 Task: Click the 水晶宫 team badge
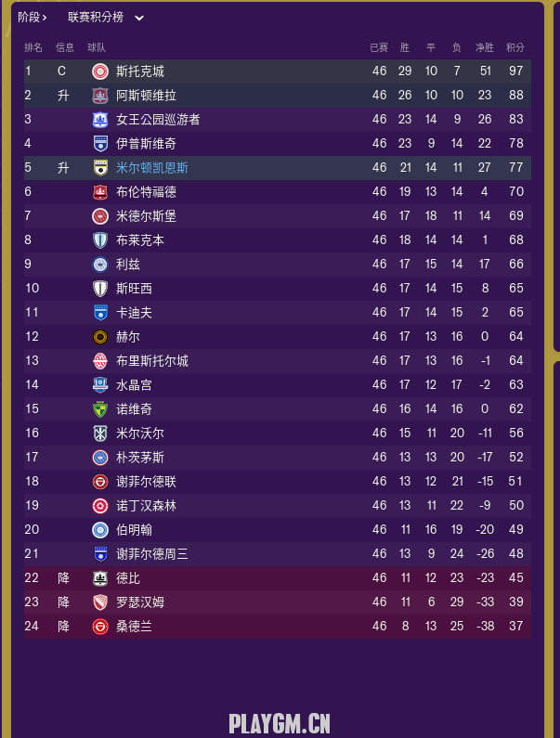100,385
